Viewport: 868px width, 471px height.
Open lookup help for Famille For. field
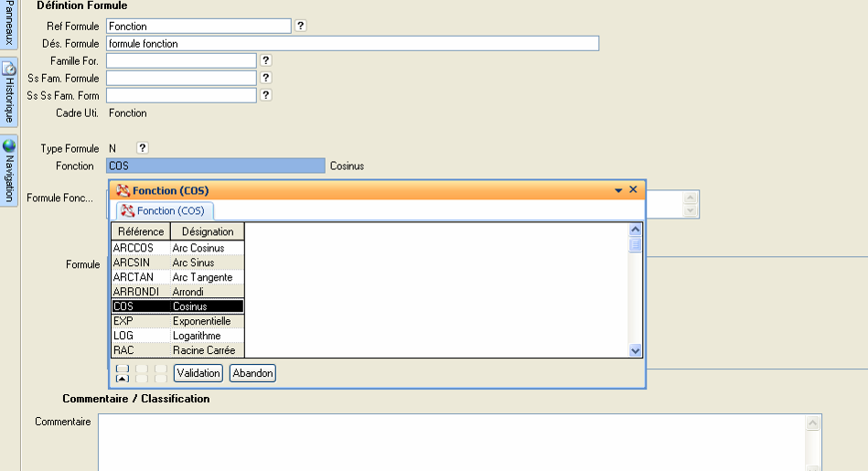pos(266,60)
